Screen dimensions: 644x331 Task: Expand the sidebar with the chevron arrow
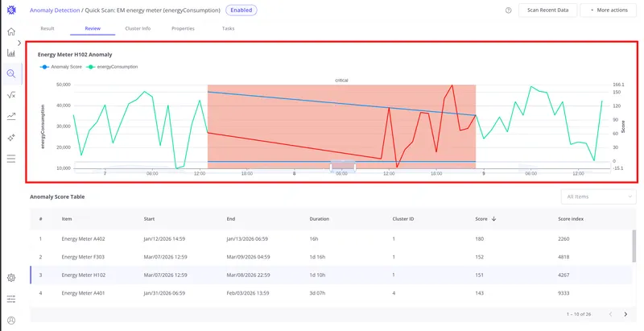(19, 43)
